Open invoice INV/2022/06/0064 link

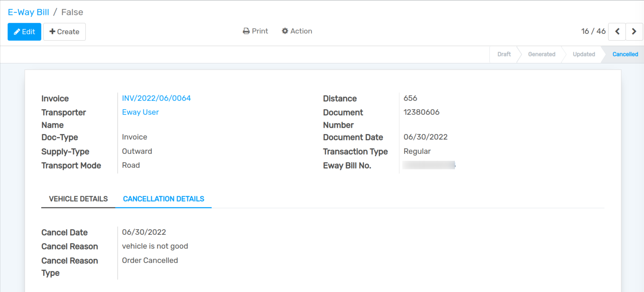[156, 98]
